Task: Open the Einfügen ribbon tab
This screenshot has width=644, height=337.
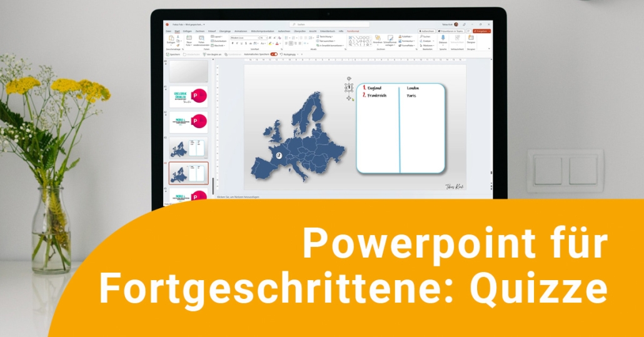Action: (187, 31)
